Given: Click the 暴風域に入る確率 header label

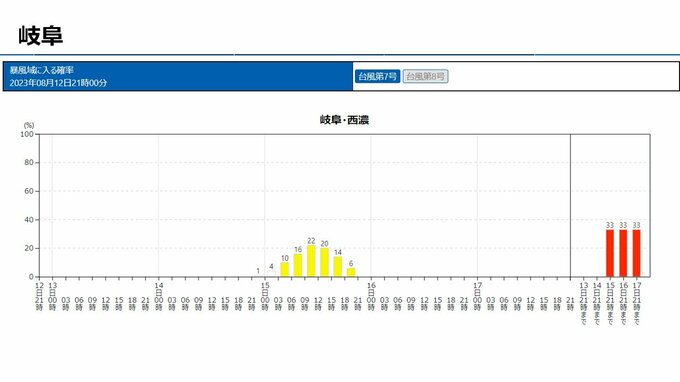Looking at the screenshot, I should (42, 70).
